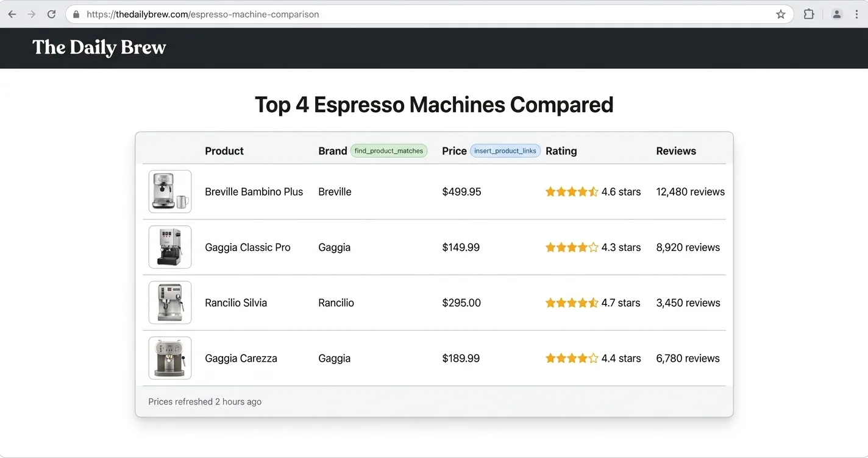Image resolution: width=868 pixels, height=458 pixels.
Task: Click the star icons beside 4.4 stars
Action: [572, 358]
